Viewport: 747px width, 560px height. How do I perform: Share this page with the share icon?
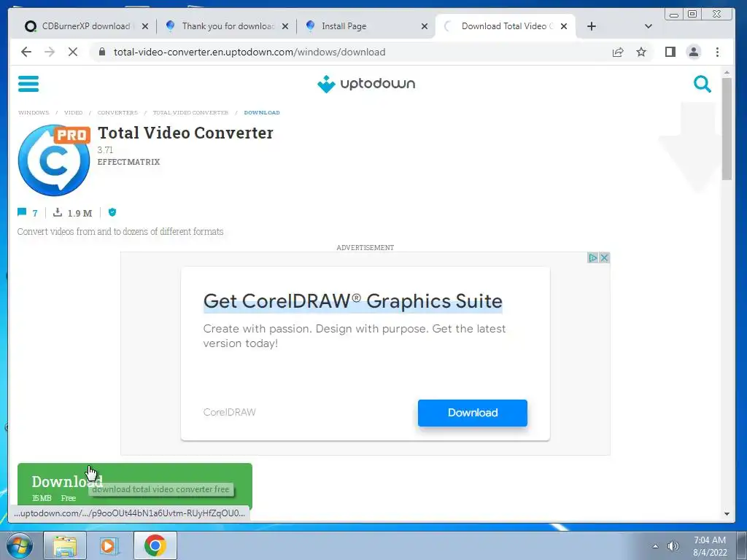[617, 52]
